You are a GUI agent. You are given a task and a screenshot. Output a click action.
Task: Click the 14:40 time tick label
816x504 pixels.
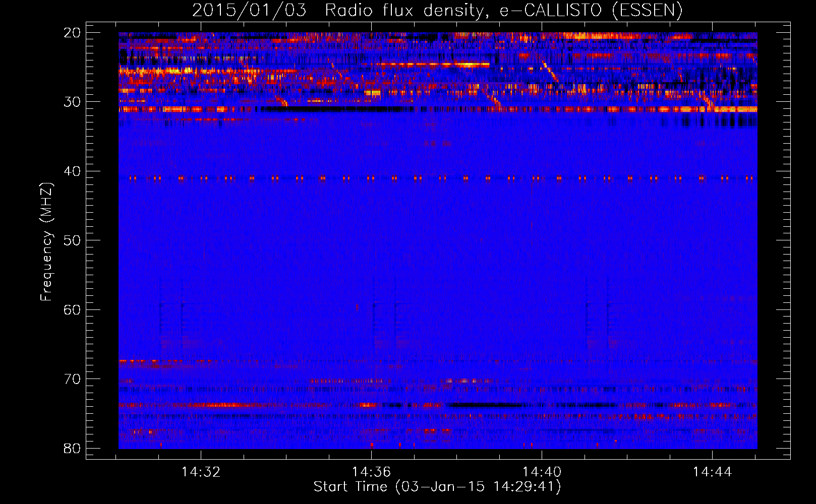pos(542,472)
